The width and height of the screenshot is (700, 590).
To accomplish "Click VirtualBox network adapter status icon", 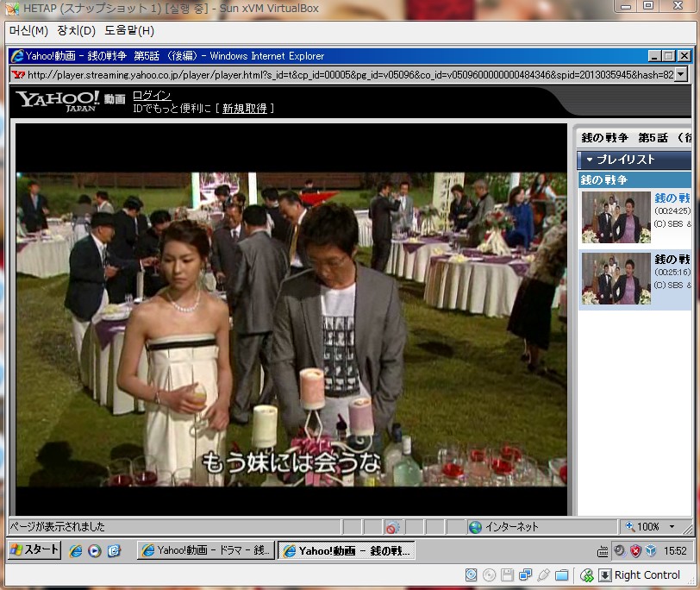I will point(526,574).
